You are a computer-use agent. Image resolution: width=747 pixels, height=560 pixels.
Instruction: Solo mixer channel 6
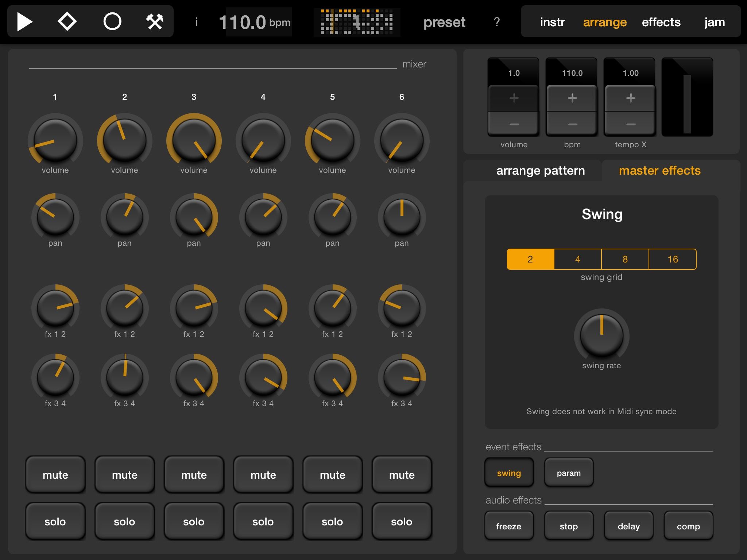402,521
